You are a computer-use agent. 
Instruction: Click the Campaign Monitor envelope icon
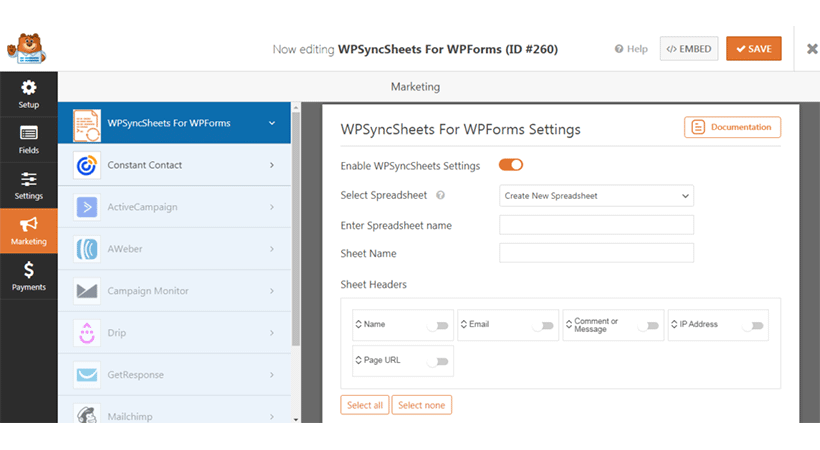coord(87,291)
